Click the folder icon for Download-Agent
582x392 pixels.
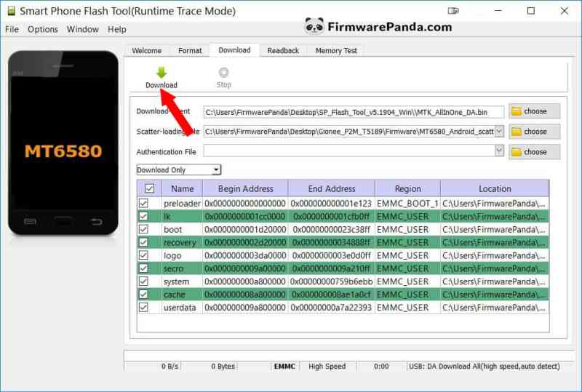pyautogui.click(x=517, y=111)
